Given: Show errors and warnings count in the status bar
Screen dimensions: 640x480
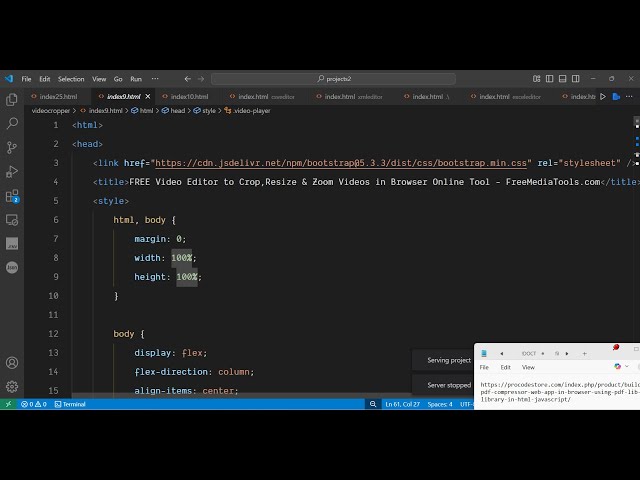Looking at the screenshot, I should point(34,404).
